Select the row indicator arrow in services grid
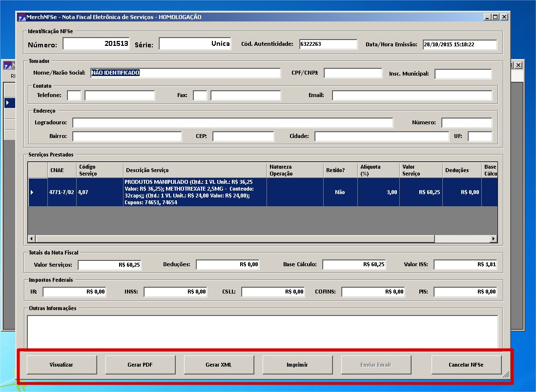Screen dimensions: 536x392 coord(32,192)
